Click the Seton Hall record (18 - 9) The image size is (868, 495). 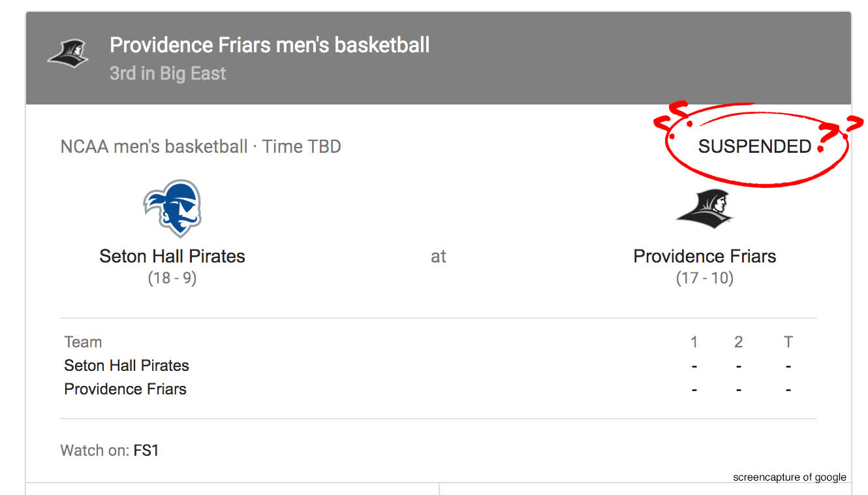(x=172, y=278)
